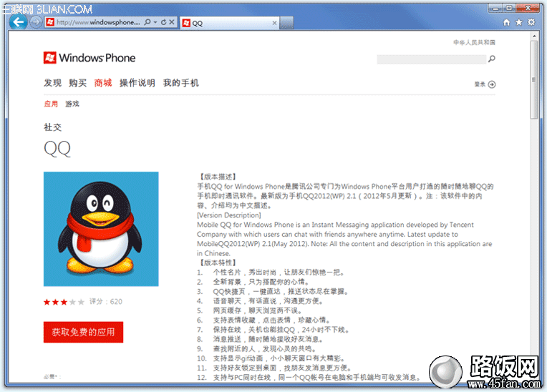Image resolution: width=547 pixels, height=392 pixels.
Task: Click the 【版本特性】 heading text
Action: [x=218, y=263]
